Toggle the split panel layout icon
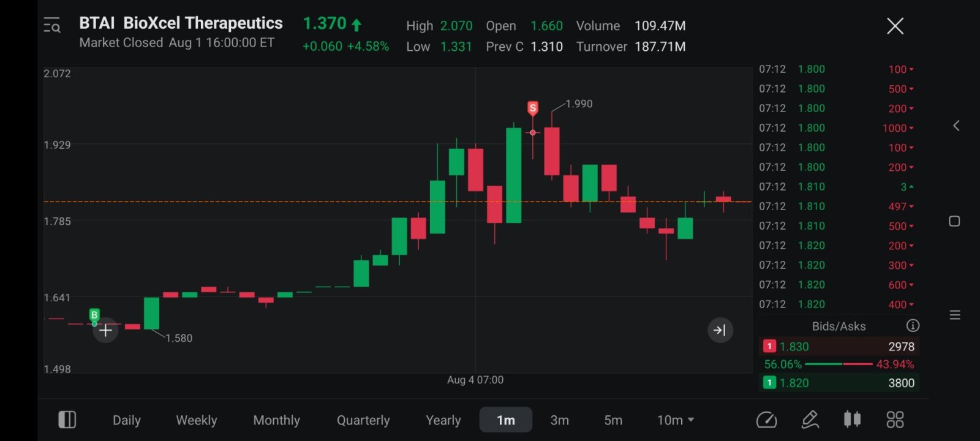 [x=67, y=420]
